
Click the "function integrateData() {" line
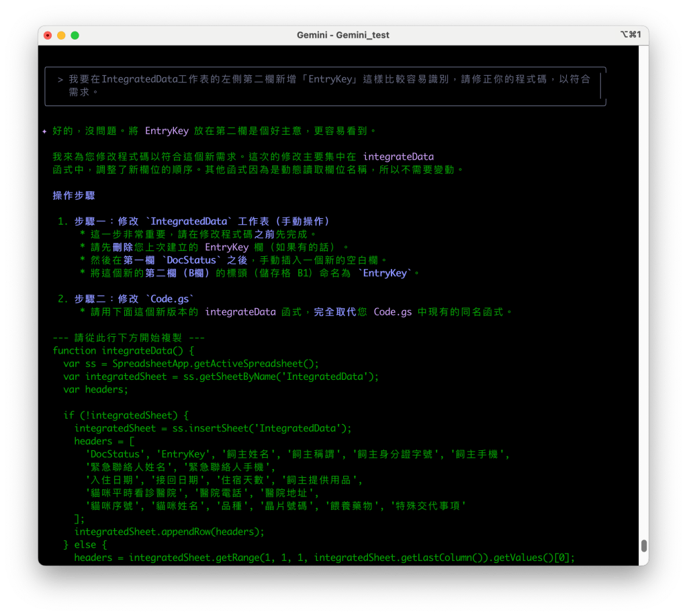[123, 350]
